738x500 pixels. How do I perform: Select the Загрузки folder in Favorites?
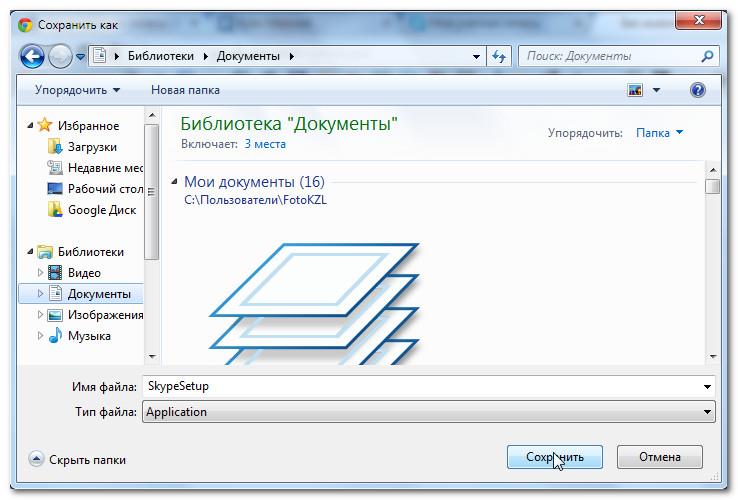pyautogui.click(x=92, y=147)
